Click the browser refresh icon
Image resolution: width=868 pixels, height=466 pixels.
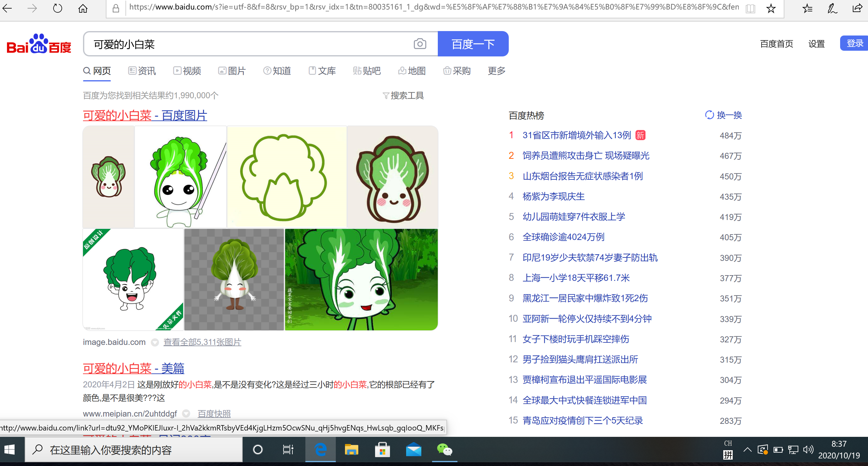pyautogui.click(x=58, y=8)
